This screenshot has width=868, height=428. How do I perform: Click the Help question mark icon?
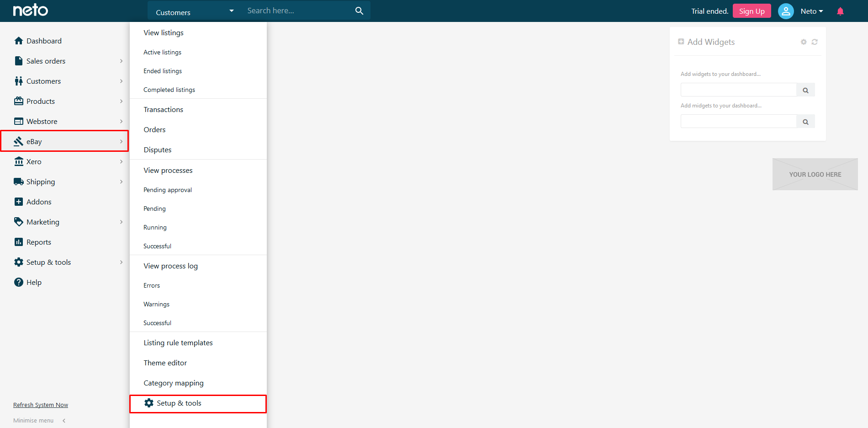click(19, 282)
